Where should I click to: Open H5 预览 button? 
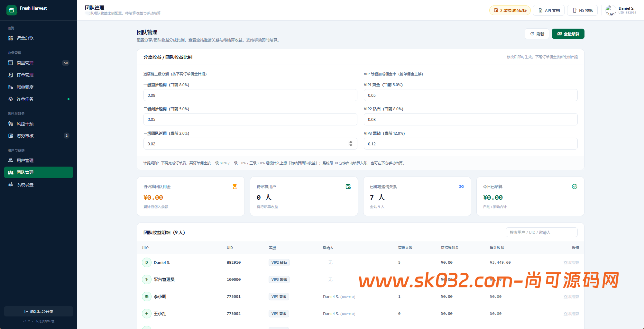583,10
